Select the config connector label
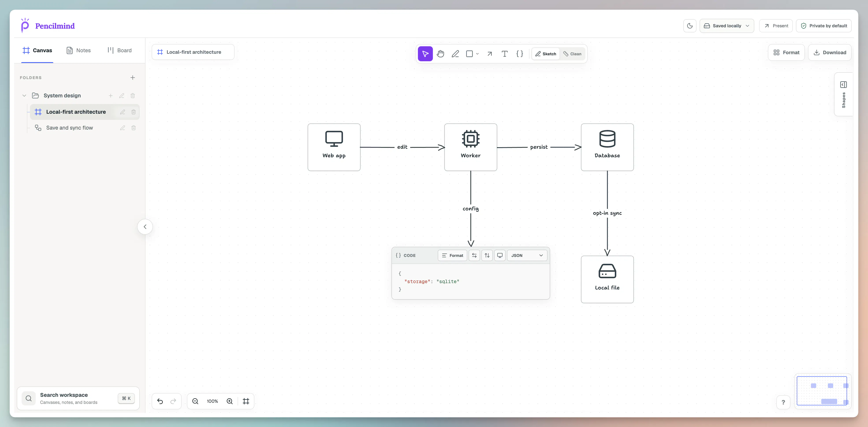This screenshot has width=868, height=427. (471, 209)
